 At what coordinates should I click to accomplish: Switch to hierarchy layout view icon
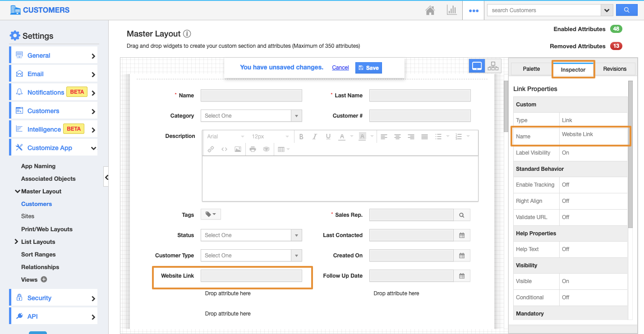click(493, 66)
